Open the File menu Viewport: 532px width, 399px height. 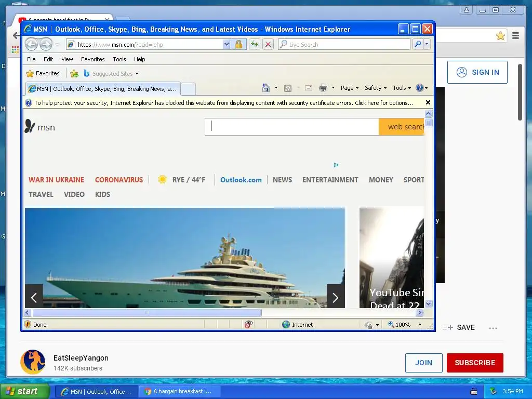tap(31, 59)
